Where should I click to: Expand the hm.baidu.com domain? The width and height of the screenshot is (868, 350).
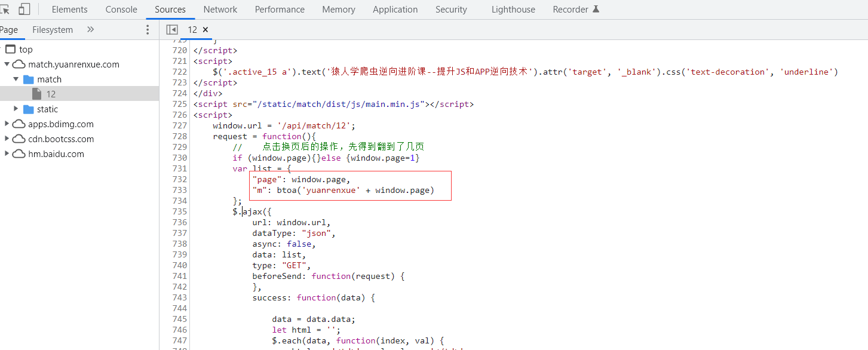(x=7, y=154)
